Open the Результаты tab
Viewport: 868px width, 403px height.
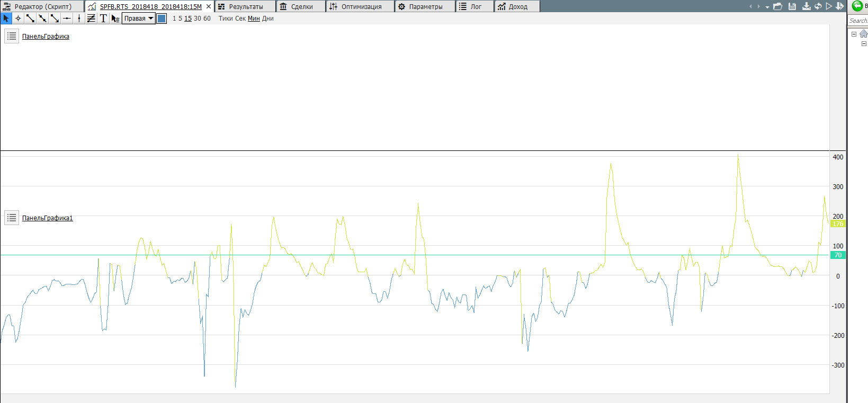tap(246, 6)
